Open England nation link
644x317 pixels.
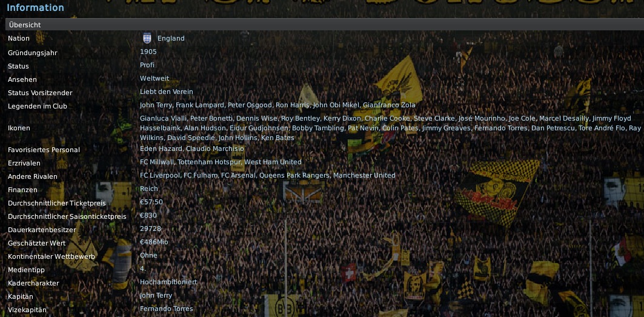(171, 38)
